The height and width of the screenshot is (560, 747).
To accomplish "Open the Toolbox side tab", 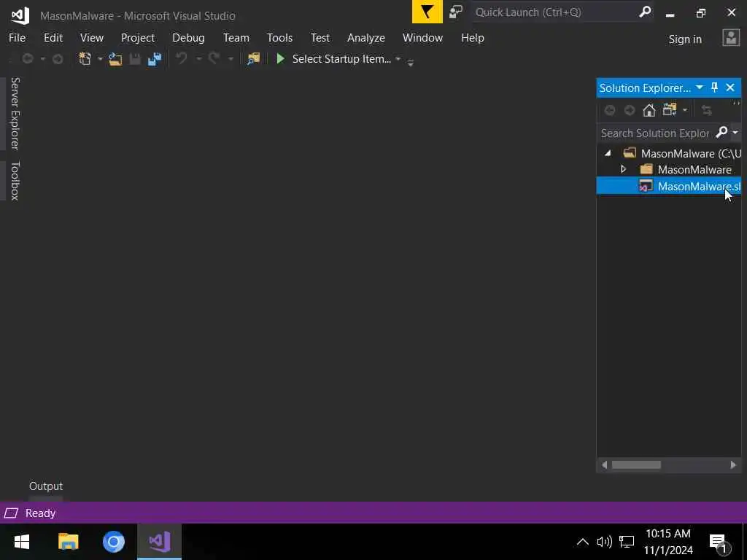I will (15, 181).
